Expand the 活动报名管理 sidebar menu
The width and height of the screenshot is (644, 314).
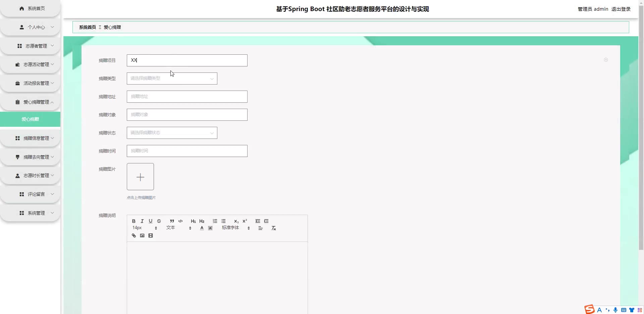30,83
